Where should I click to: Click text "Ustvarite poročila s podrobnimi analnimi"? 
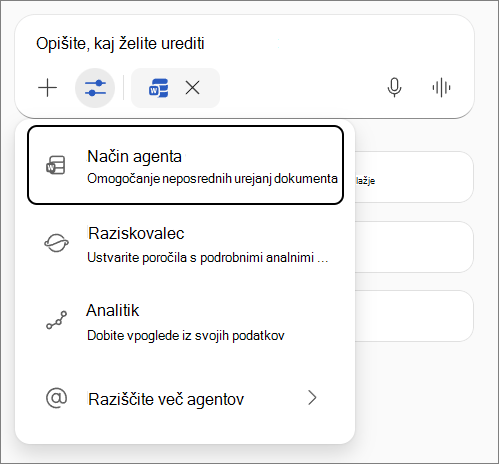pos(201,258)
